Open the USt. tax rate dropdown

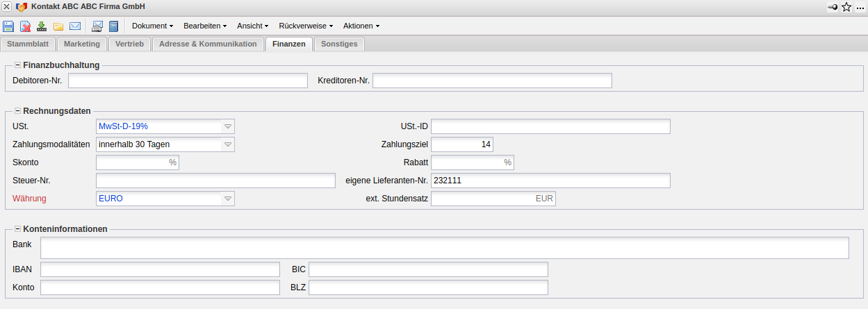coord(227,126)
